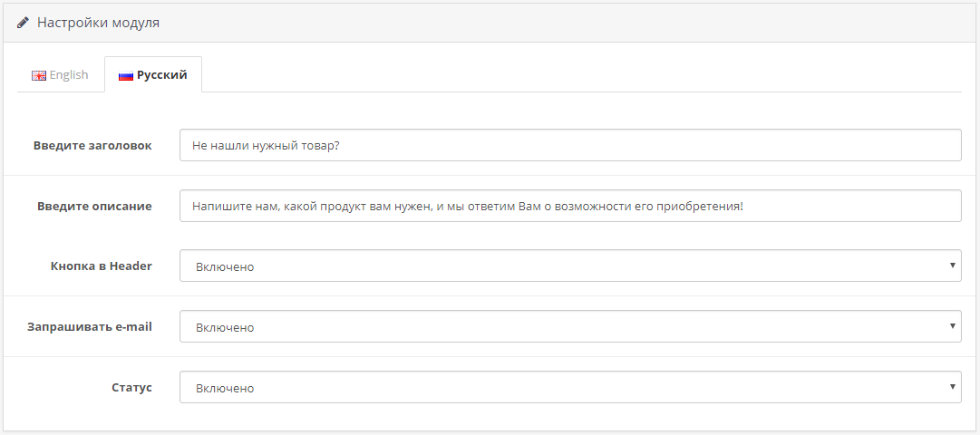Click the Настройки модуля heading text
The height and width of the screenshot is (435, 980).
pos(98,23)
